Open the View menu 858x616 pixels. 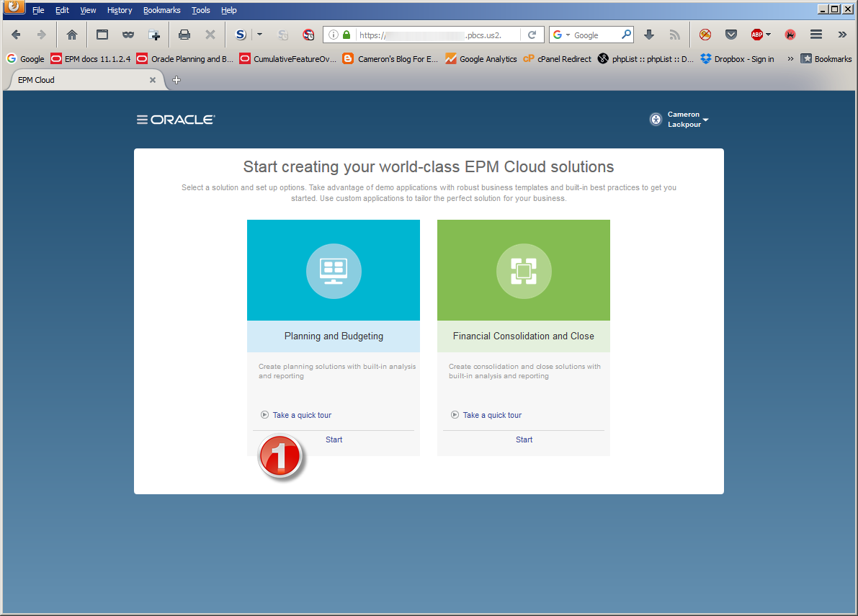point(88,10)
